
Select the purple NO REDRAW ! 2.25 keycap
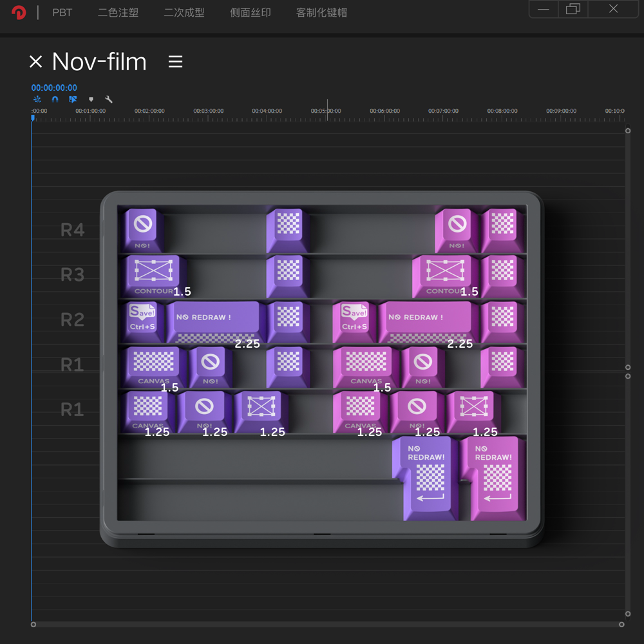click(216, 321)
